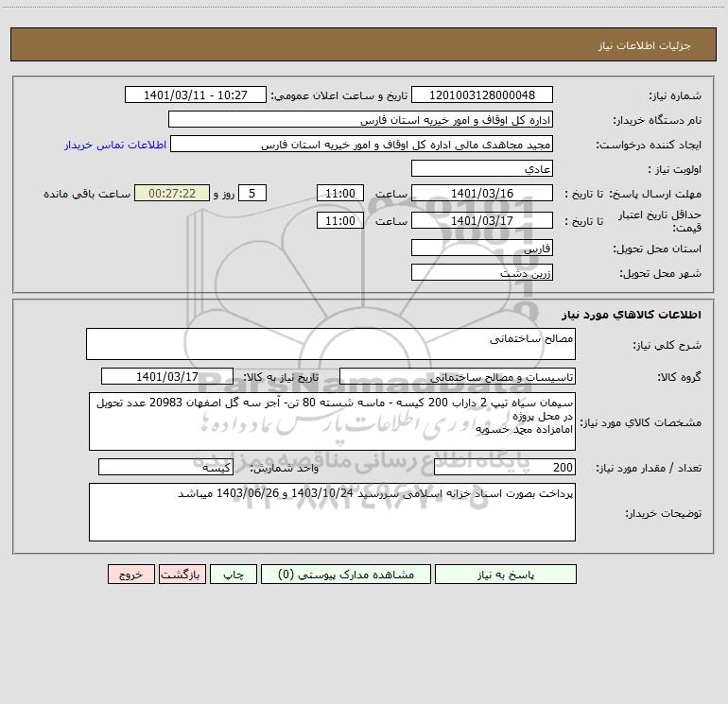Click the buyer organization name field
Viewport: 728px width, 704px height.
[360, 119]
